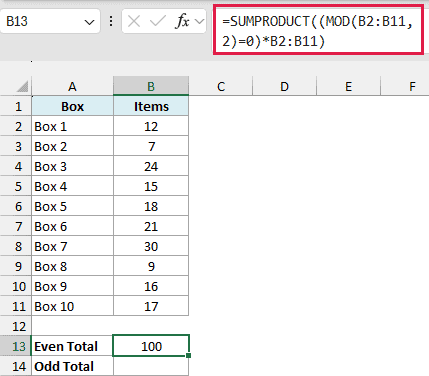
Task: Click the Items value 9
Action: coord(151,267)
